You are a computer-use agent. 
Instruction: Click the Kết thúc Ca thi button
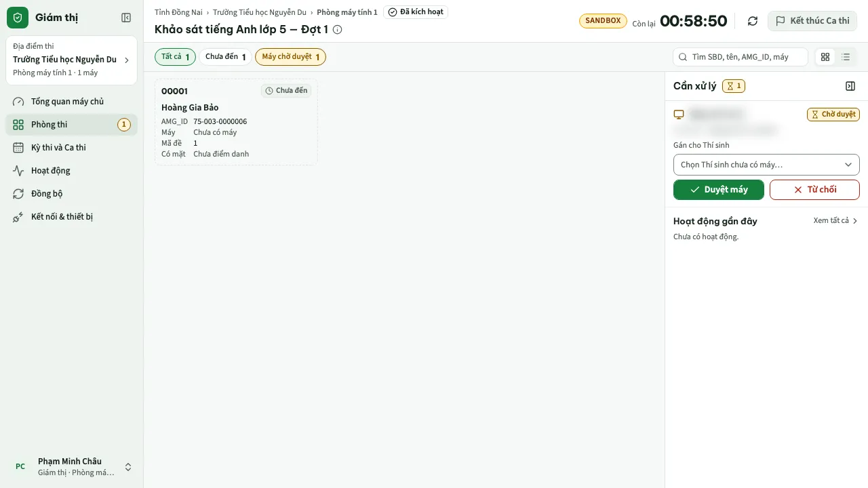click(x=812, y=21)
